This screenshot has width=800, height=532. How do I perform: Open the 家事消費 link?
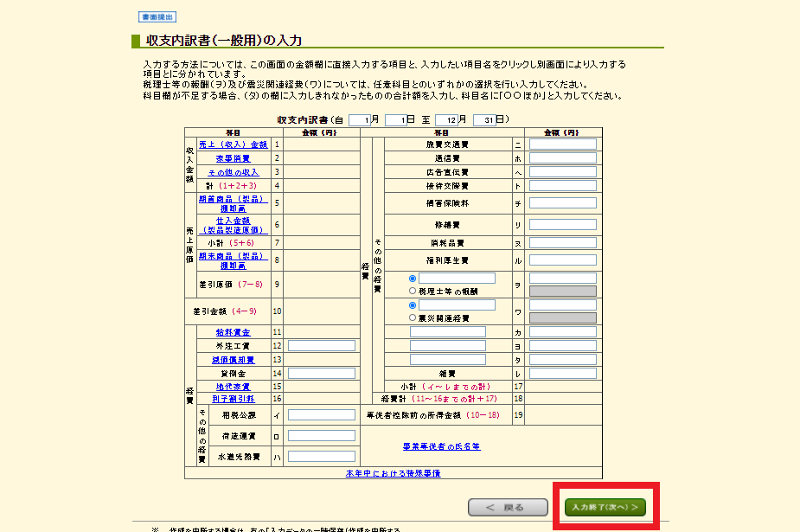click(x=234, y=158)
